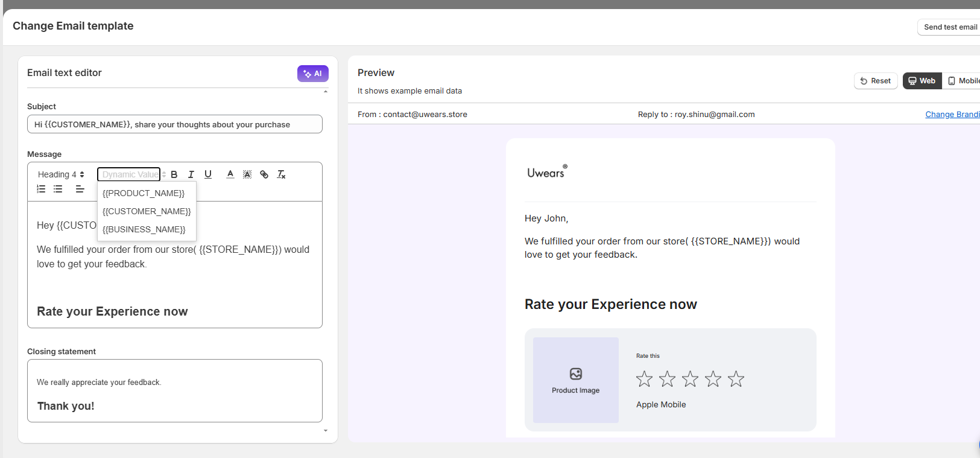Image resolution: width=980 pixels, height=458 pixels.
Task: Pick {{BUSINESS_NAME}} from the dropdown list
Action: pyautogui.click(x=144, y=229)
